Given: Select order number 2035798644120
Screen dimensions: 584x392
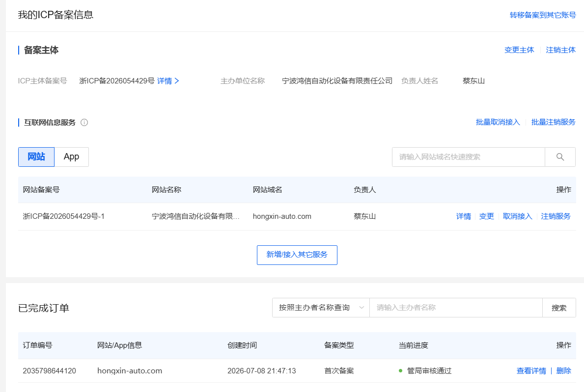Looking at the screenshot, I should 50,371.
